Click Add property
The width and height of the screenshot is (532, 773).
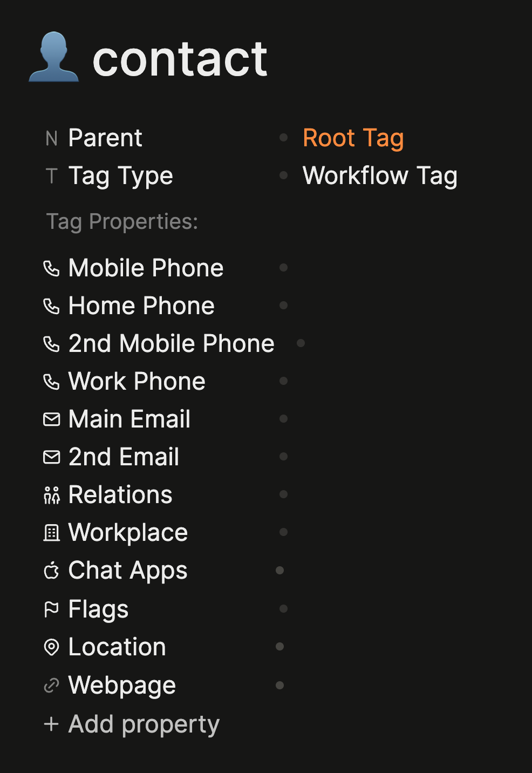click(x=144, y=724)
